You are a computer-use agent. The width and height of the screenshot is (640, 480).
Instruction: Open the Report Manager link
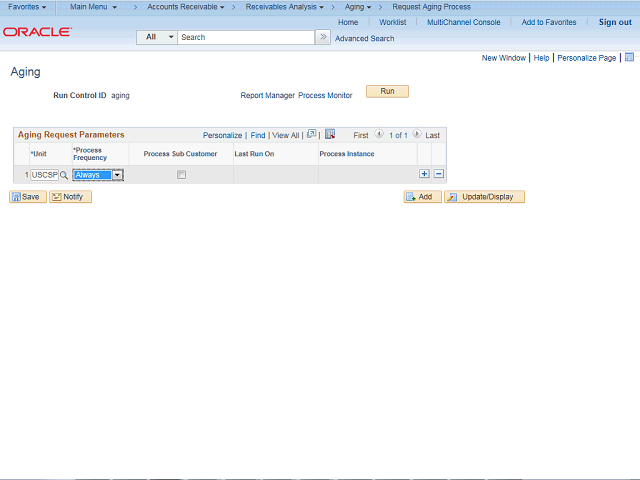tap(267, 96)
